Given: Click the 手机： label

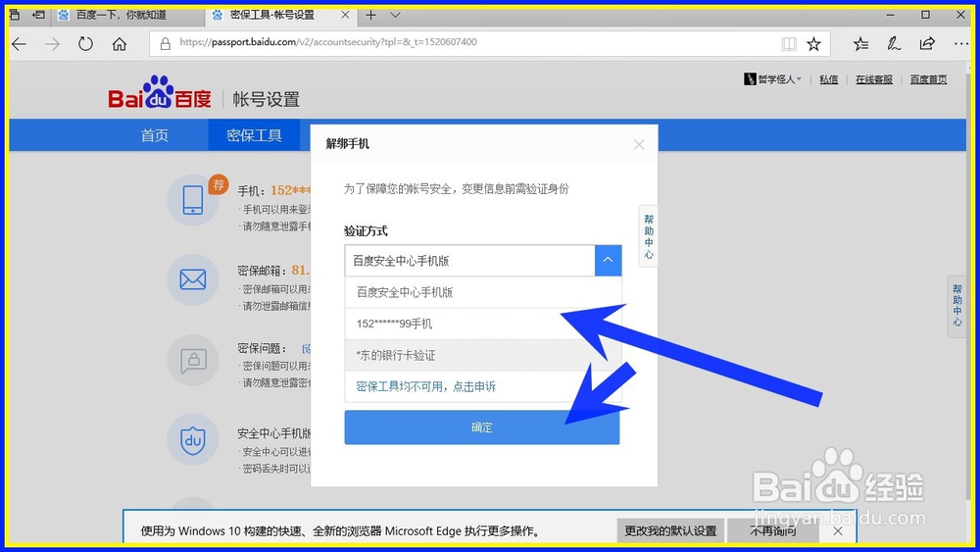Looking at the screenshot, I should (252, 190).
